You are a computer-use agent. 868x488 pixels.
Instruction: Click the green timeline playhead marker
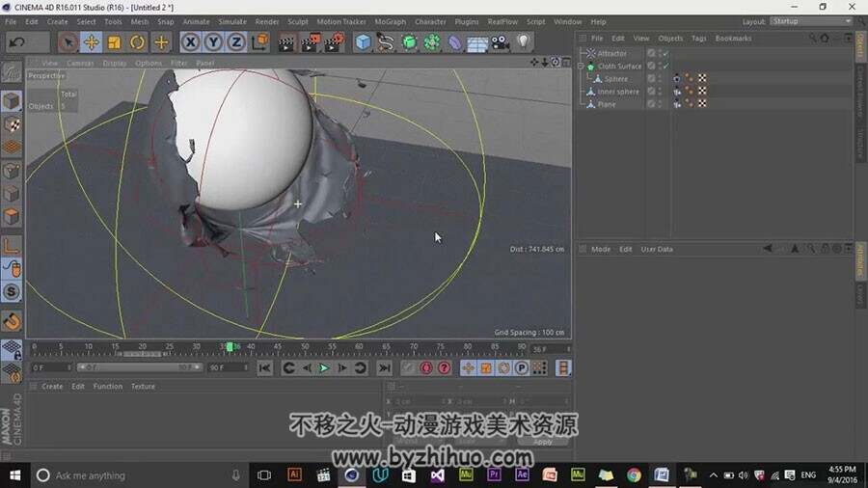[230, 347]
